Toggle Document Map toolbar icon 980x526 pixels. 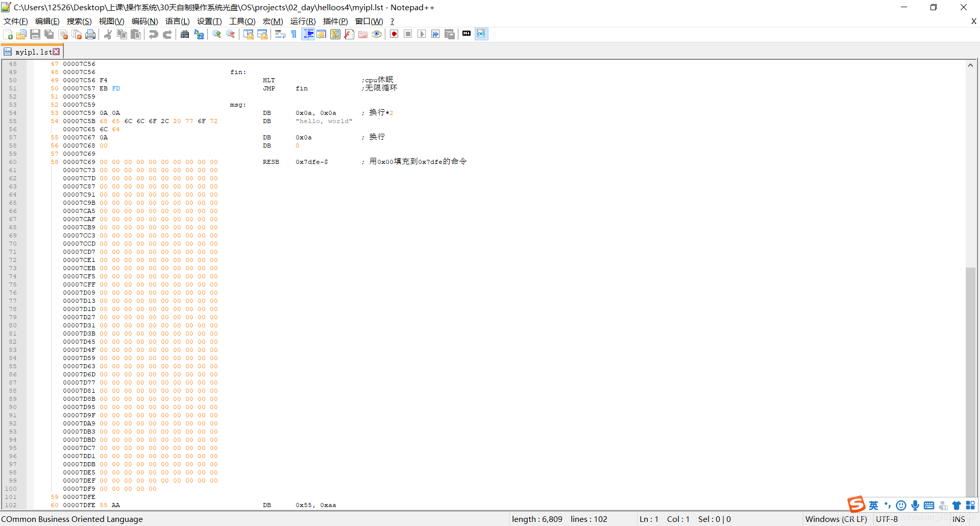click(x=335, y=34)
